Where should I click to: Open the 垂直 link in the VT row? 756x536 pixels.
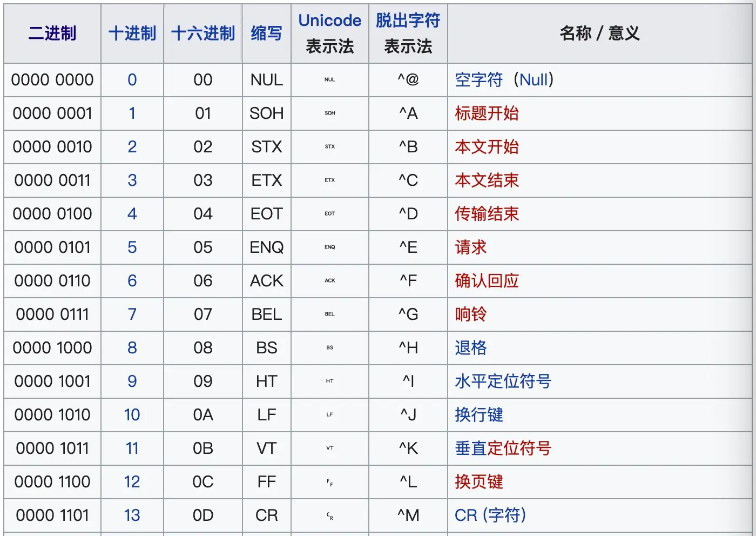click(470, 448)
